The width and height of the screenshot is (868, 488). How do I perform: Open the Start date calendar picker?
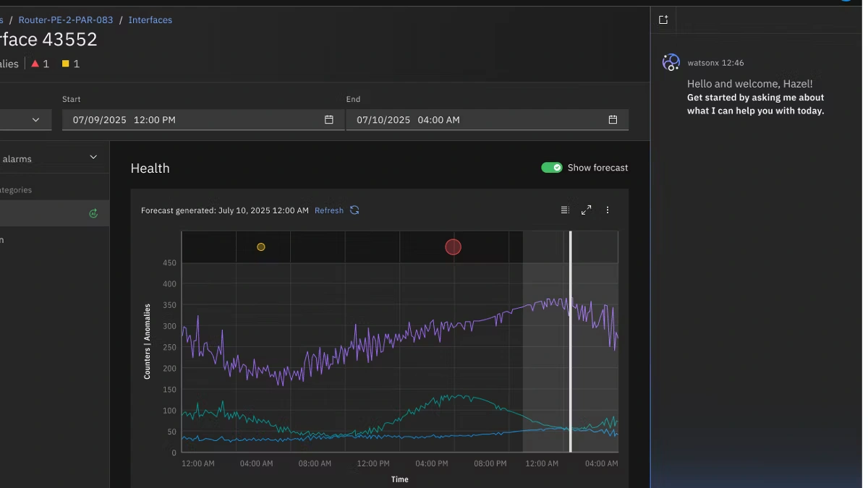(x=329, y=120)
